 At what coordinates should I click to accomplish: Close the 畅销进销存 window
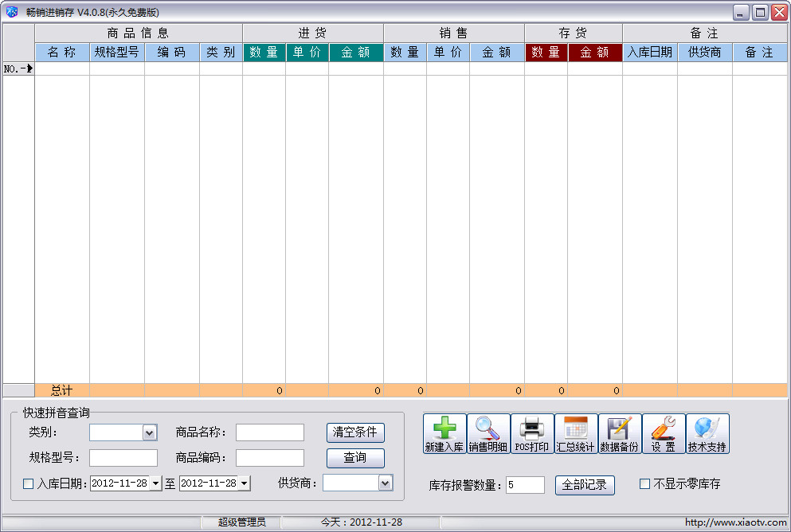click(779, 12)
